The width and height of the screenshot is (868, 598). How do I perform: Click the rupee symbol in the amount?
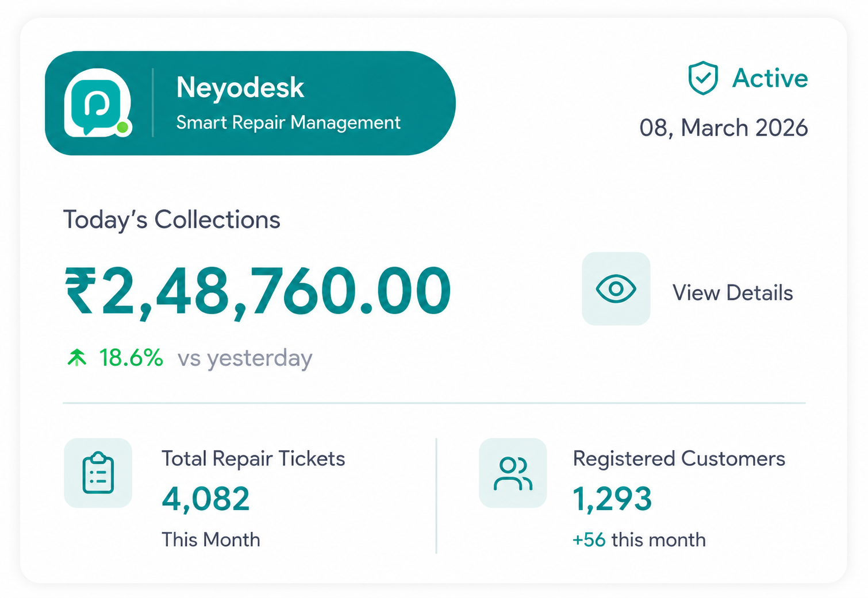(x=80, y=291)
